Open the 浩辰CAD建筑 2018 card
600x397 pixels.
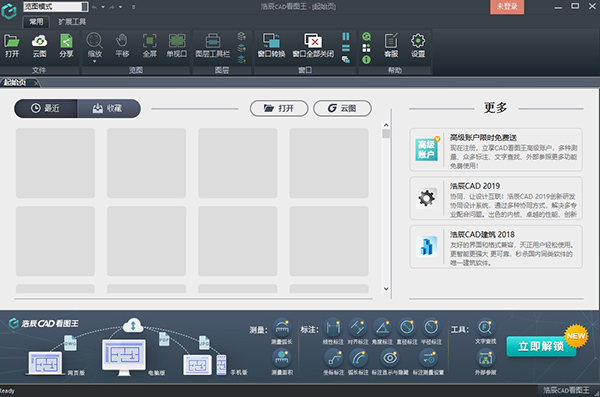click(496, 247)
